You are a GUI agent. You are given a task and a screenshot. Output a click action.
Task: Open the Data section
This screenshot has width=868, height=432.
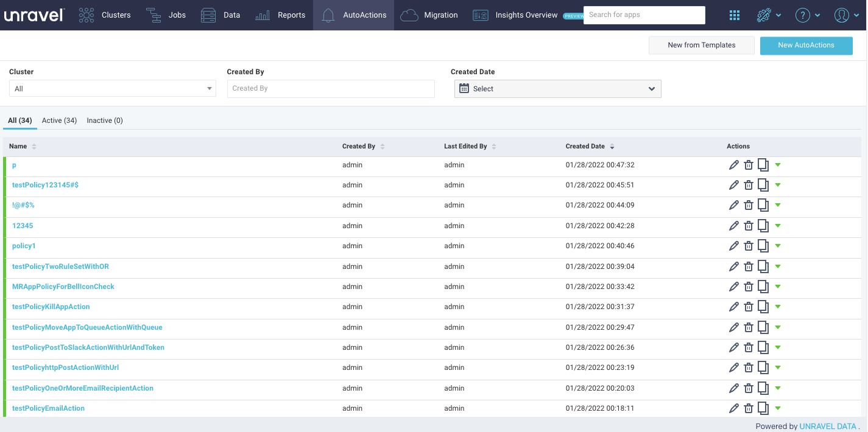[221, 15]
